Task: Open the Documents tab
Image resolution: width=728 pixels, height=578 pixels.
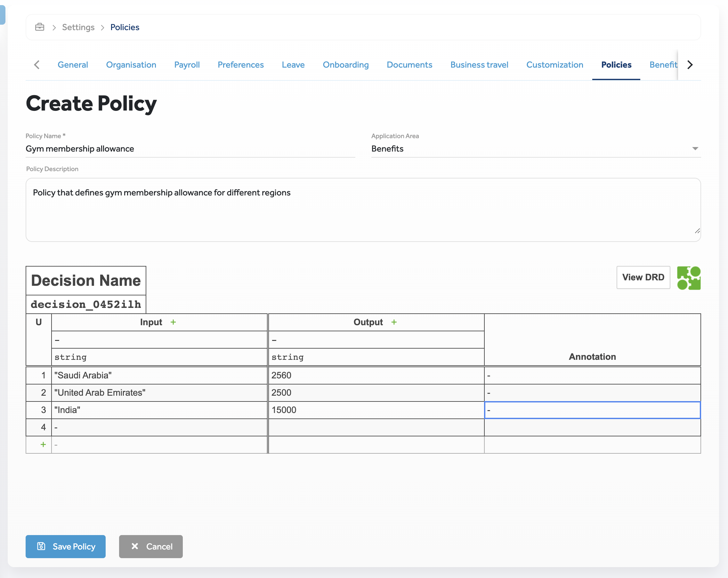Action: tap(409, 64)
